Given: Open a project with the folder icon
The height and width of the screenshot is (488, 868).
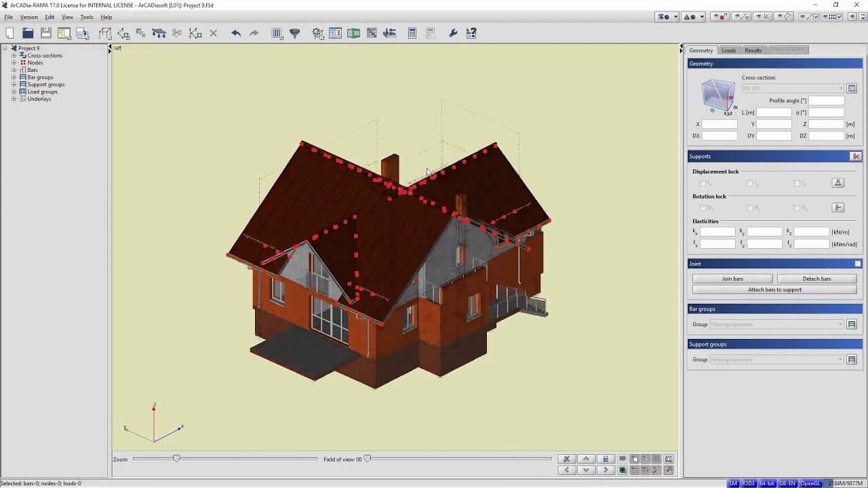Looking at the screenshot, I should 28,33.
